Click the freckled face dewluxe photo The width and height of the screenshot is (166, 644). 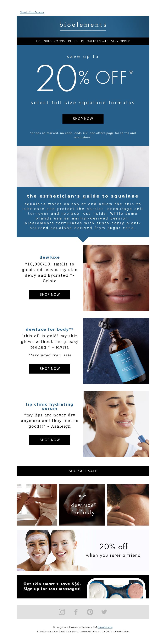click(116, 278)
